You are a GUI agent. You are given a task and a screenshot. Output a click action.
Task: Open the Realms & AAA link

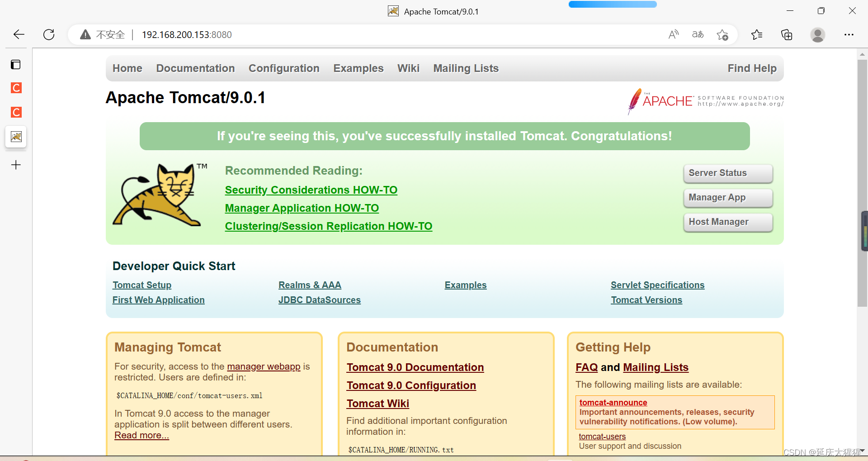(310, 285)
